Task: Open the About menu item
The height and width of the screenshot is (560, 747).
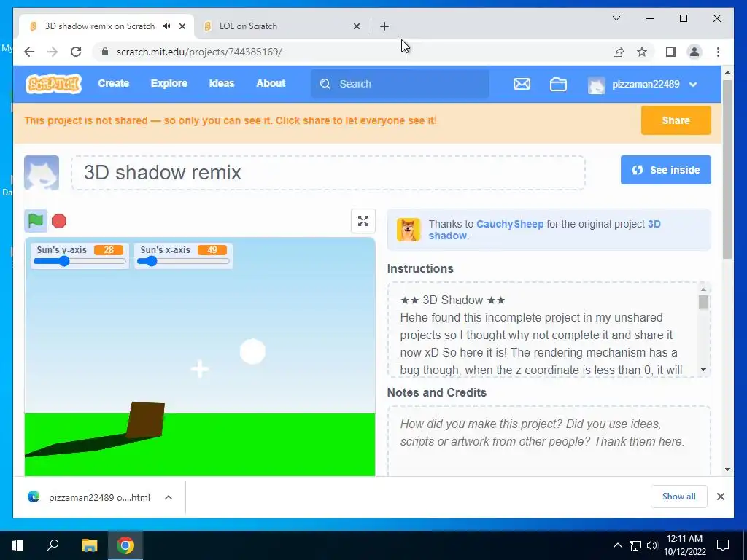Action: 271,83
